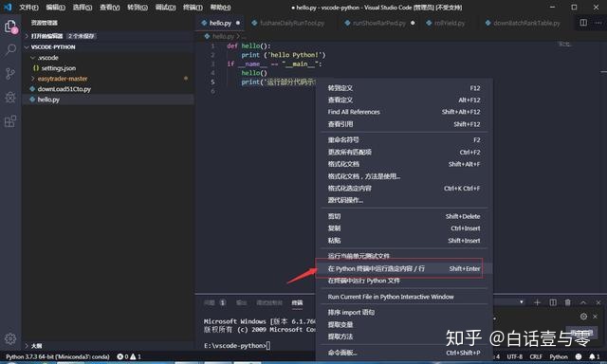Open the Debug view bug icon
The image size is (607, 364).
pos(10,97)
